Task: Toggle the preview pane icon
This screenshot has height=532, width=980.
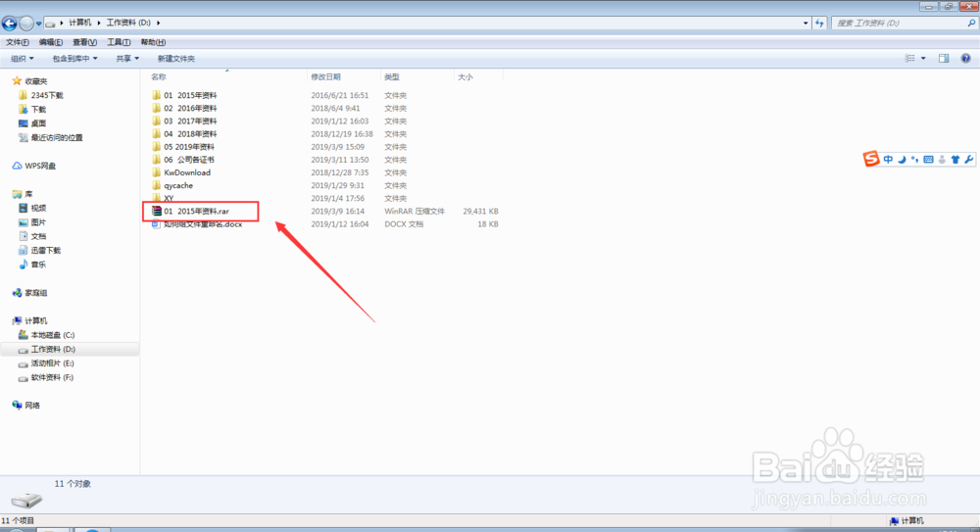Action: (944, 58)
